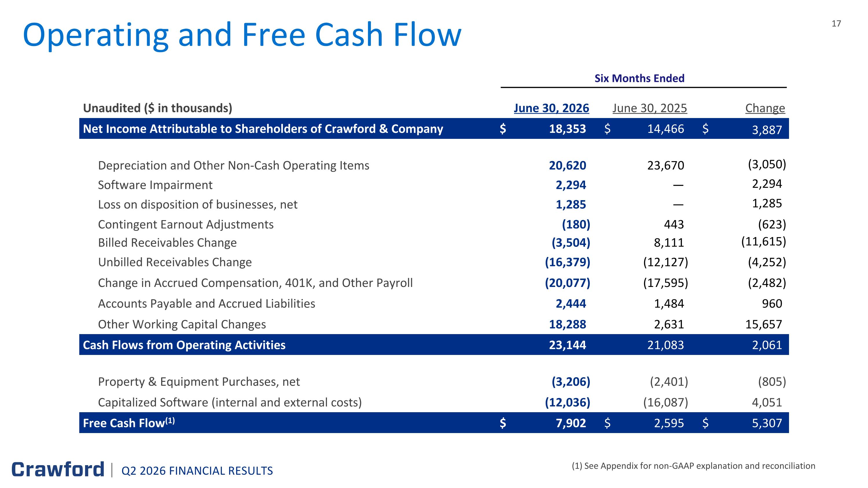Select operating cash flow value 23,144
Screen dimensions: 868x488
click(567, 345)
